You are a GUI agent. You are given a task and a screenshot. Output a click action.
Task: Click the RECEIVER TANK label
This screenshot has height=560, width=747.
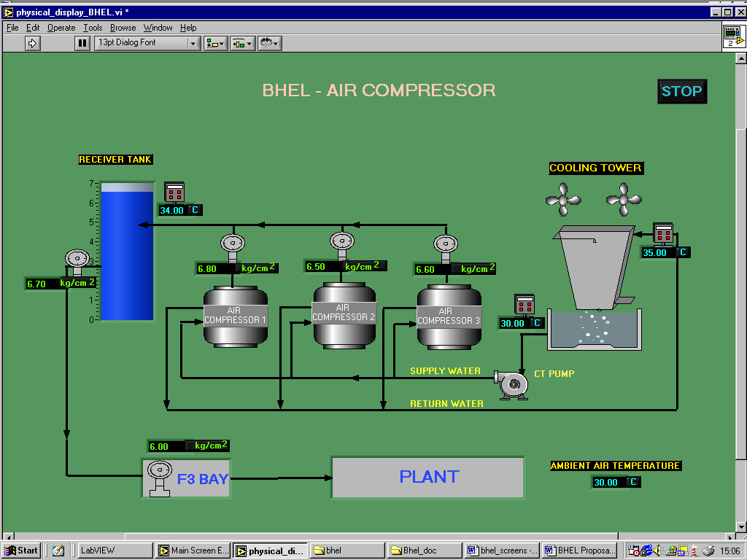115,160
